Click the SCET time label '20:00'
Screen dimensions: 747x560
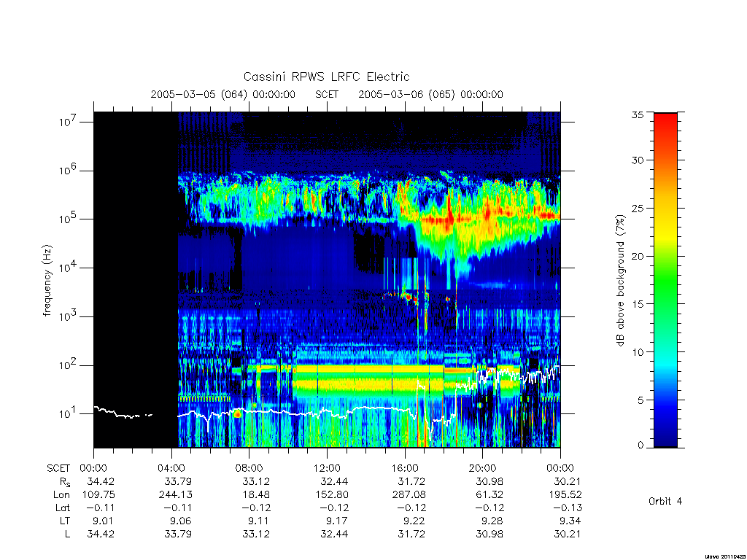click(x=483, y=468)
